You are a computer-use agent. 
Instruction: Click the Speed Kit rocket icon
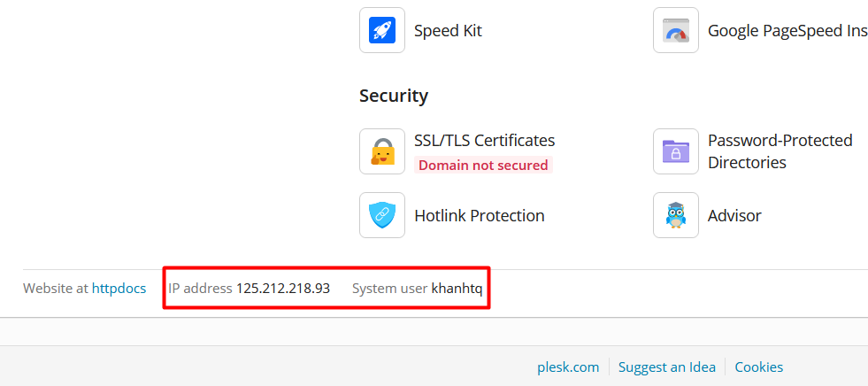click(x=382, y=31)
